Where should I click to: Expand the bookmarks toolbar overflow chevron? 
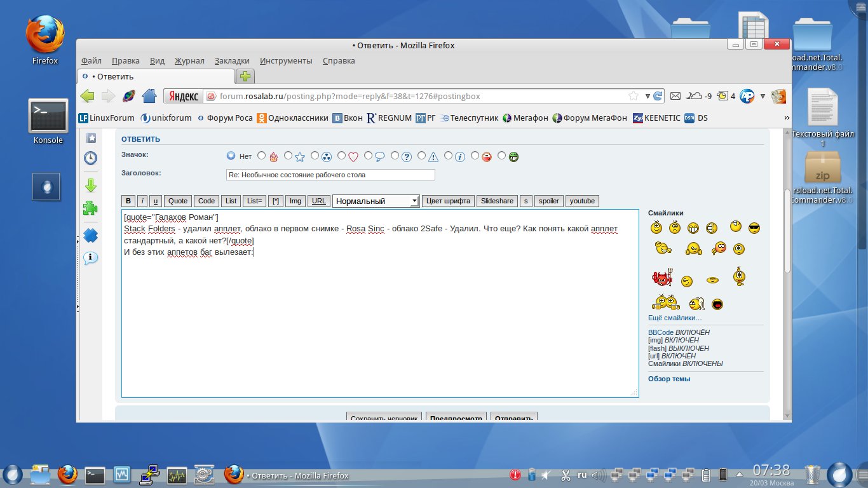pyautogui.click(x=787, y=118)
